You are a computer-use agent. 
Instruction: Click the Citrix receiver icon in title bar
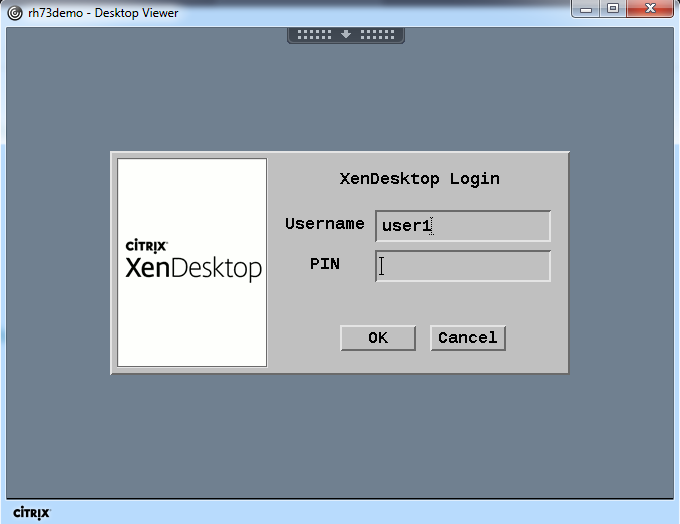click(15, 13)
